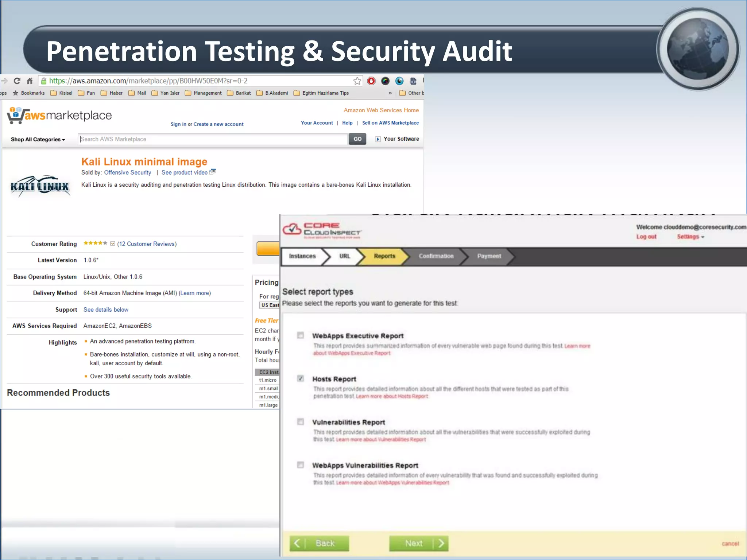Open Learn more about Vulnerabilities Report link
Screen dimensions: 747x560
[381, 439]
